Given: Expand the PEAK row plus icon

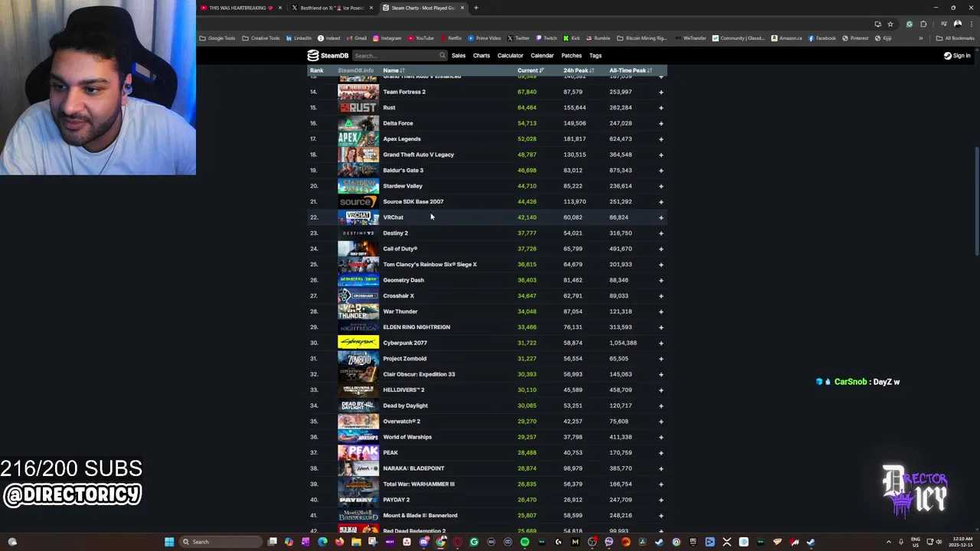Looking at the screenshot, I should [661, 453].
